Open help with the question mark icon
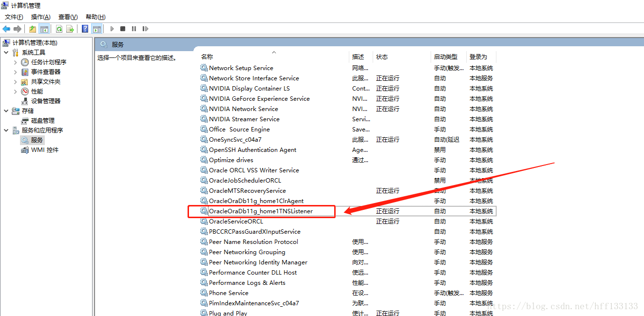644x316 pixels. 85,29
